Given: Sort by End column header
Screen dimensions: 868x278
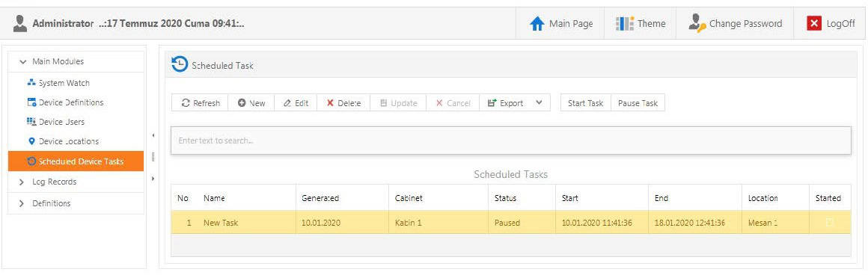Looking at the screenshot, I should click(x=694, y=198).
